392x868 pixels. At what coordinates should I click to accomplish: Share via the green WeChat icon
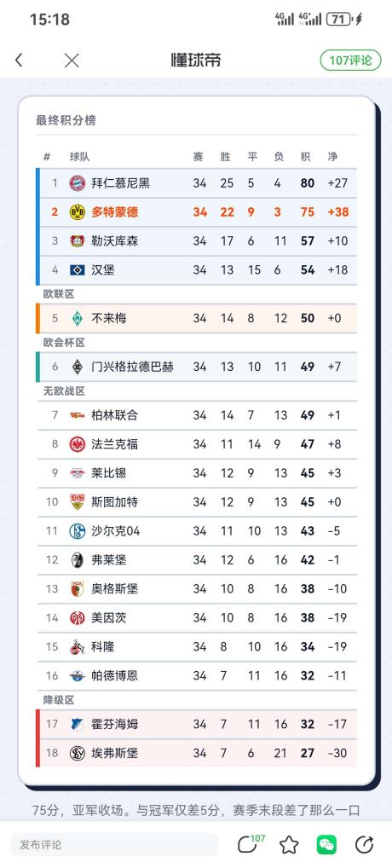click(326, 845)
